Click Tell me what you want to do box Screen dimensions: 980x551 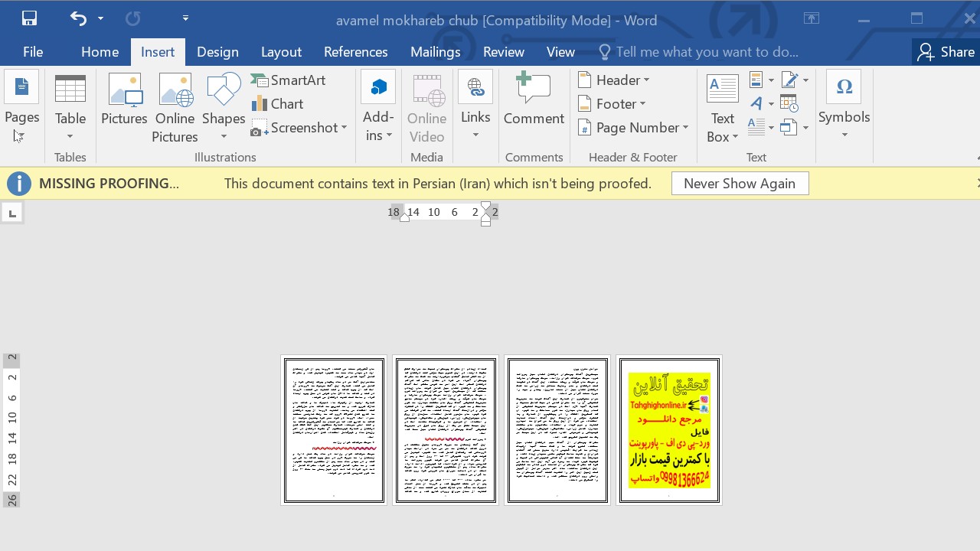click(697, 52)
